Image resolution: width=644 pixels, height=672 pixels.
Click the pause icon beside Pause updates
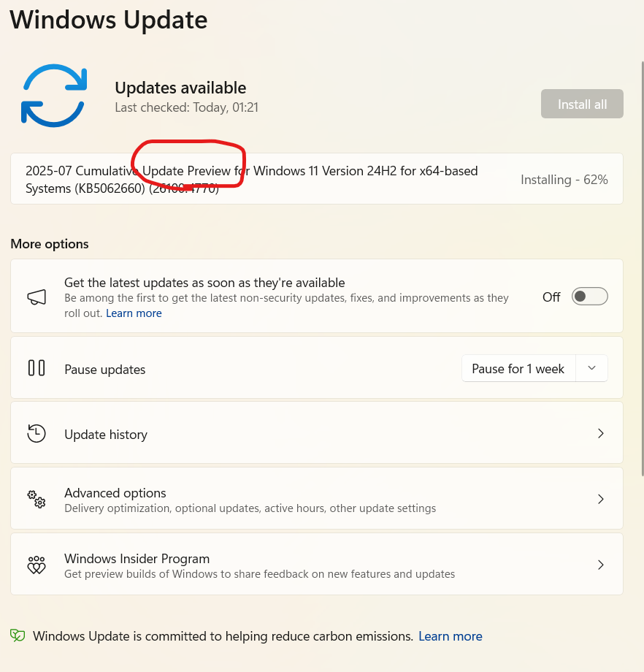37,368
